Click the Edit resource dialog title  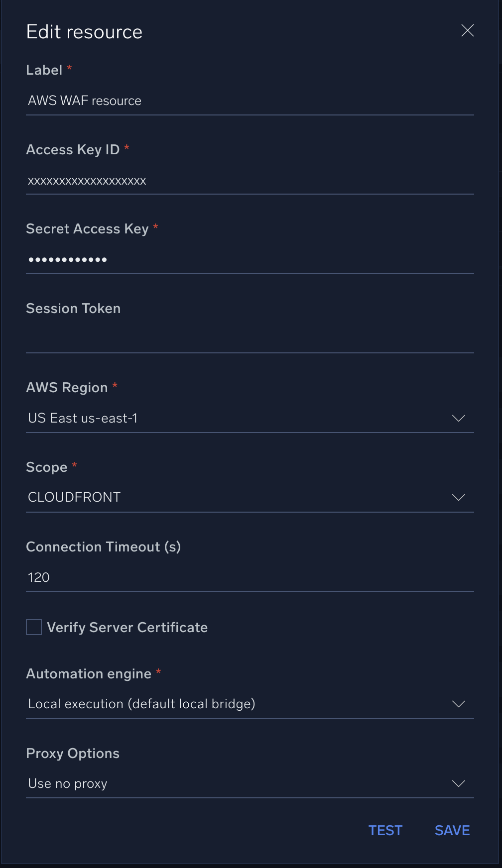[84, 31]
